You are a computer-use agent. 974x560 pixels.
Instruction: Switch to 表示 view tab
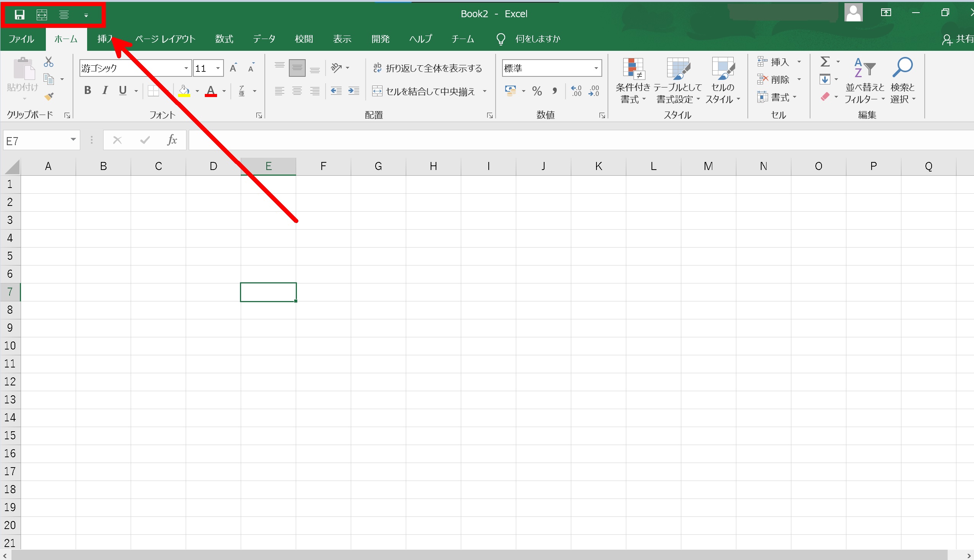coord(342,39)
